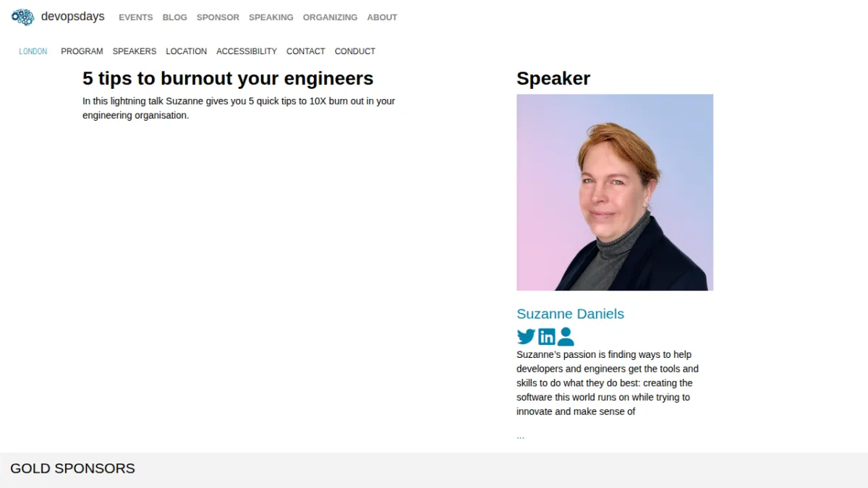Click Organizing in the top menu
Screen dimensions: 868x488
click(x=330, y=17)
